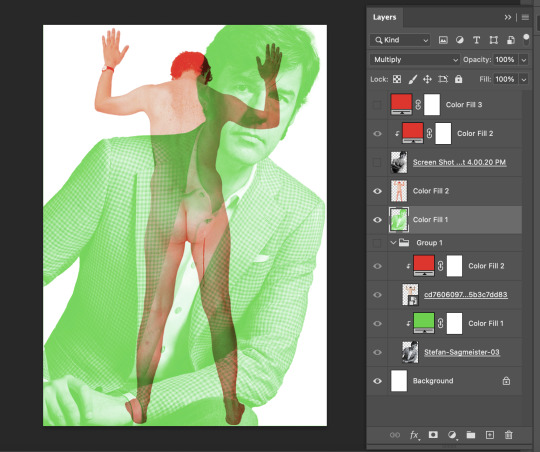Create a new layer
The width and height of the screenshot is (540, 452).
(490, 435)
